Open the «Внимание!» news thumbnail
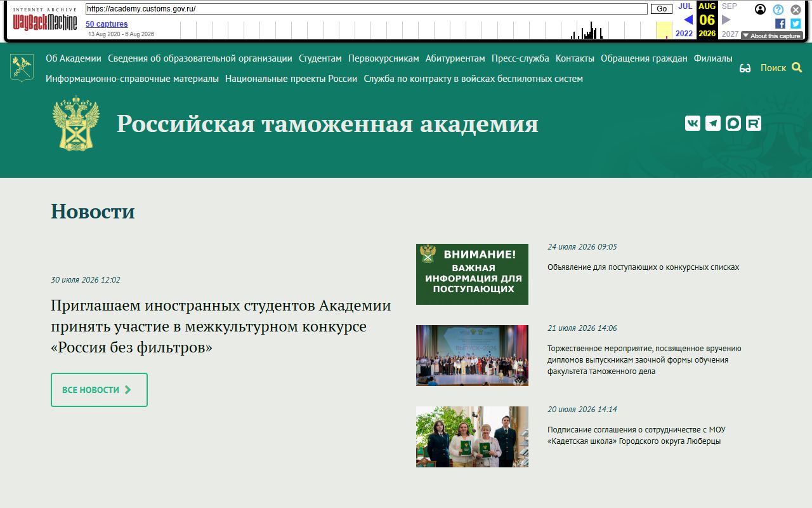This screenshot has height=508, width=812. coord(472,274)
